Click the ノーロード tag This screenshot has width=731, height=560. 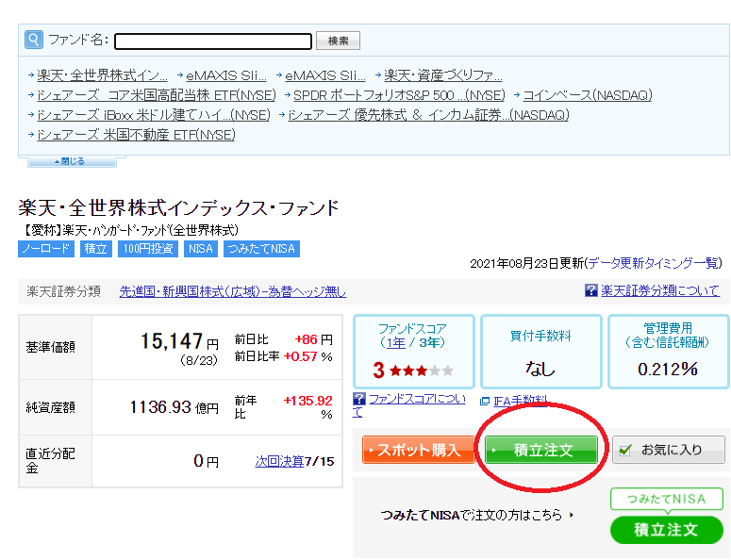[x=46, y=249]
